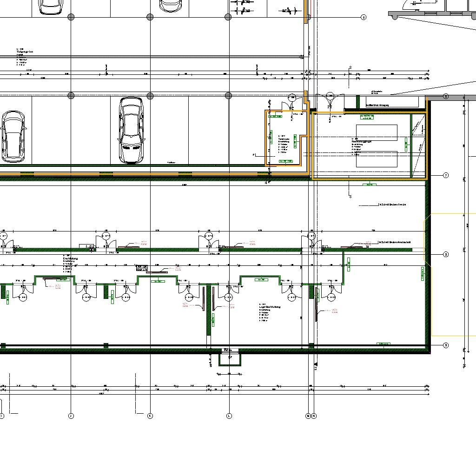The height and width of the screenshot is (476, 476).
Task: Select structural column at axis K row 6
Action: point(150,96)
